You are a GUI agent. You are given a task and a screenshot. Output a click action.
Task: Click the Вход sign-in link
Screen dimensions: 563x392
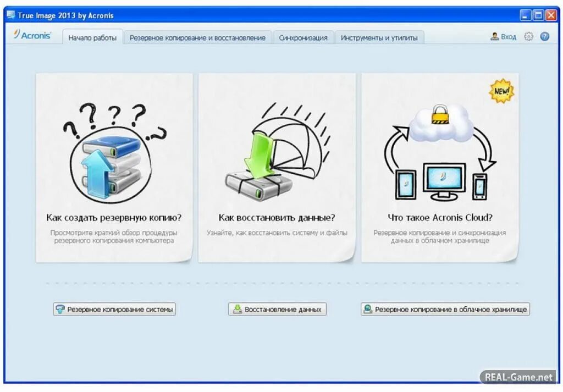coord(509,37)
